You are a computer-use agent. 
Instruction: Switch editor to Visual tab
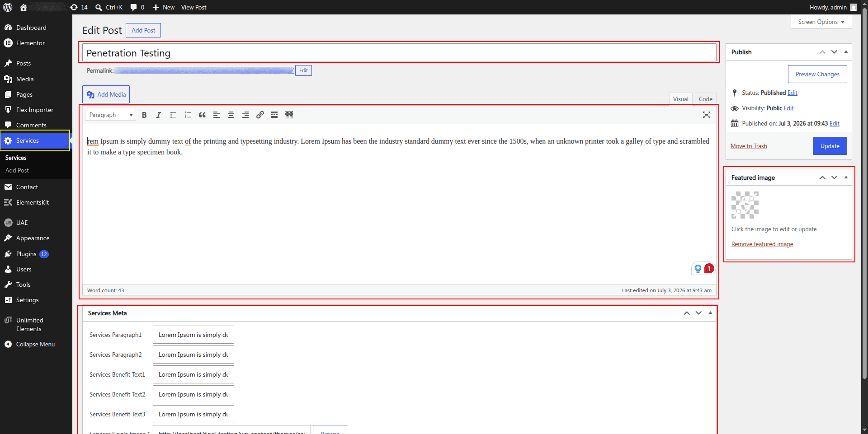(680, 99)
